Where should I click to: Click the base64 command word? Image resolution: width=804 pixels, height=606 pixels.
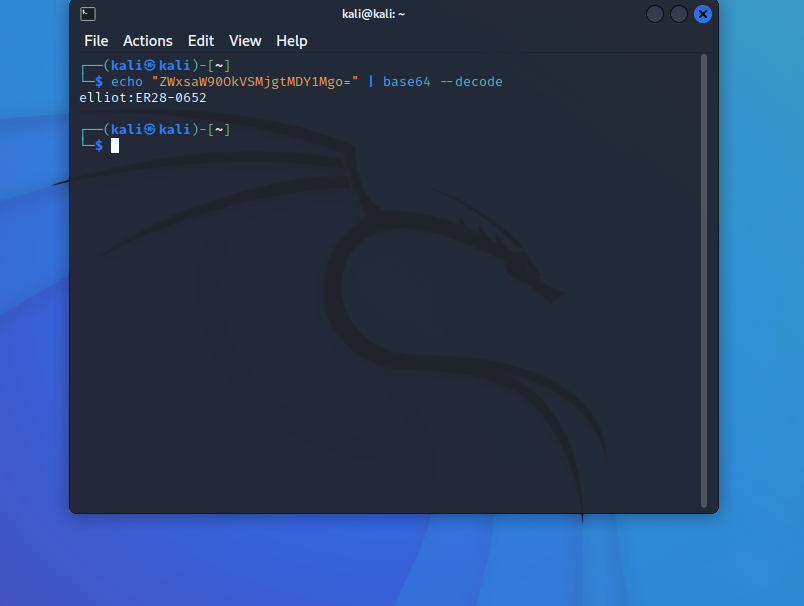point(407,82)
